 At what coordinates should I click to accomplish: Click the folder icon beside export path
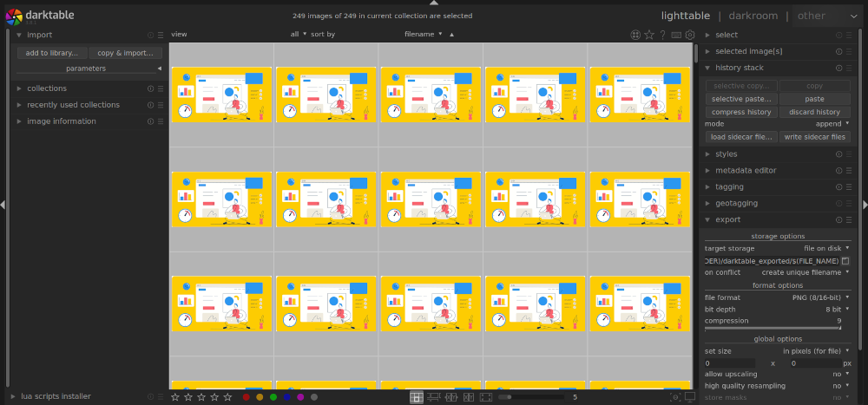click(845, 260)
